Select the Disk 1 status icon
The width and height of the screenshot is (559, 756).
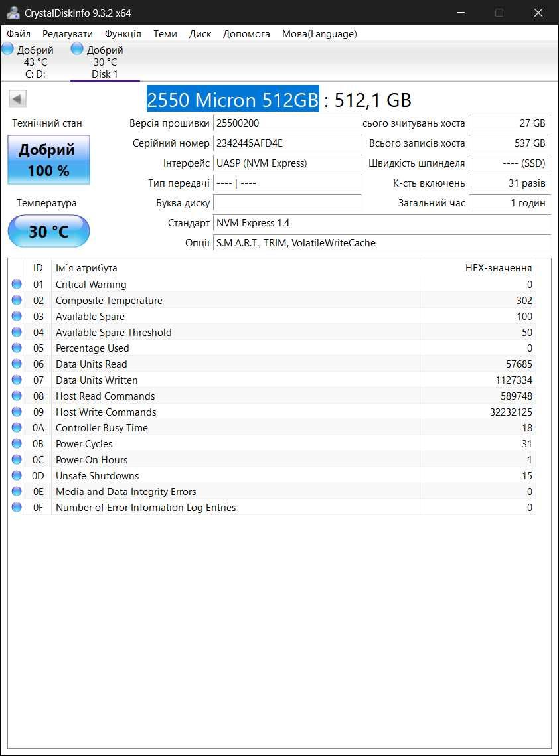click(77, 48)
